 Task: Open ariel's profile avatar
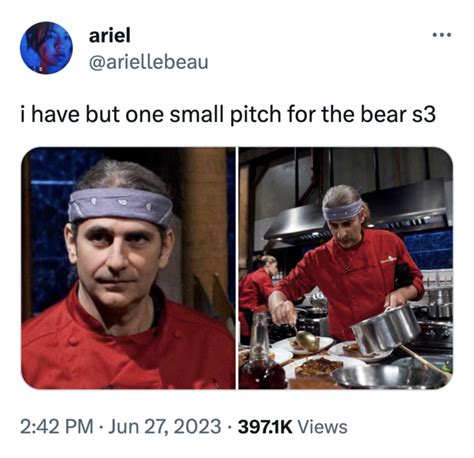coord(46,47)
